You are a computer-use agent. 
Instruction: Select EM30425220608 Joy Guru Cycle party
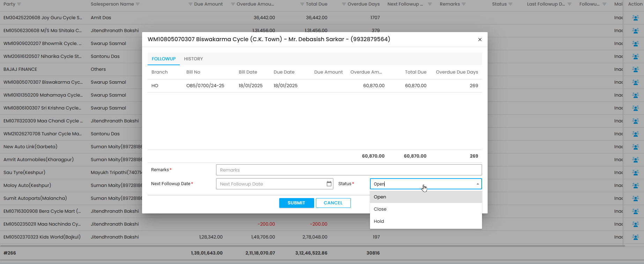click(x=43, y=18)
